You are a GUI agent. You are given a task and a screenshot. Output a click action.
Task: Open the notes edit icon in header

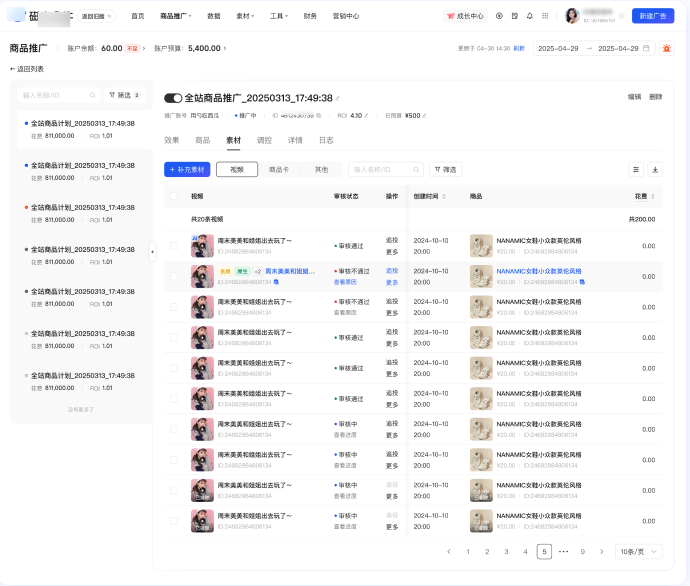[514, 16]
